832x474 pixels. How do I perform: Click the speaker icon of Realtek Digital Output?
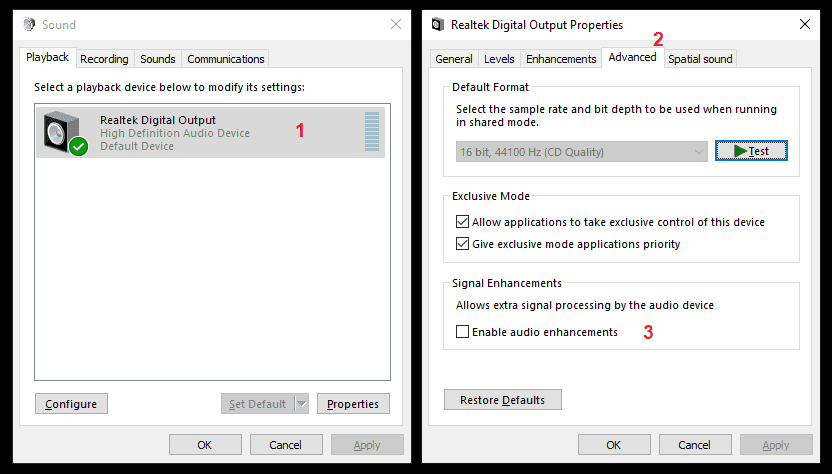tap(65, 133)
